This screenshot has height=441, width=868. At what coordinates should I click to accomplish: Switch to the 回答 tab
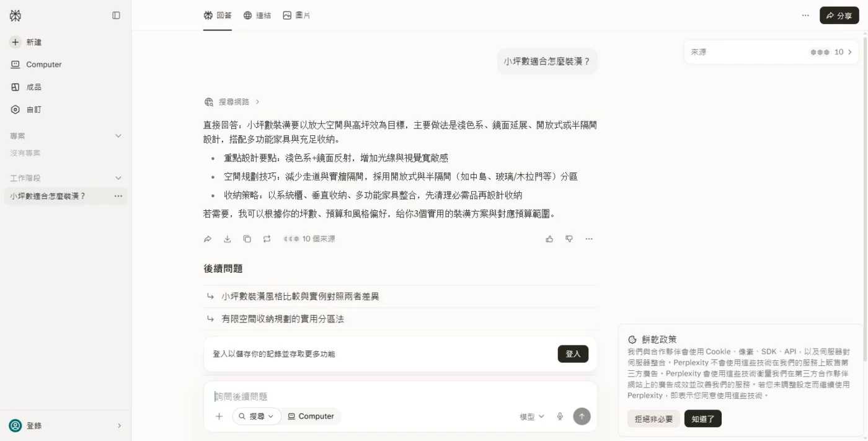pyautogui.click(x=218, y=16)
